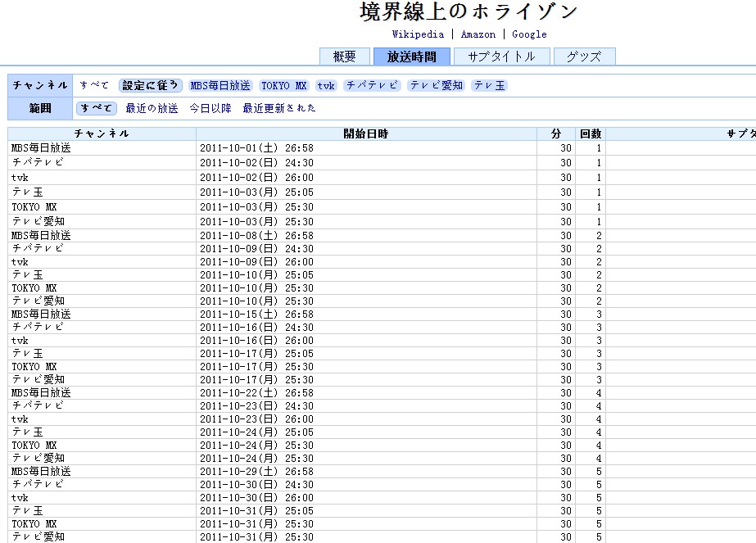Select 設定に従う channel filter
The height and width of the screenshot is (543, 756).
pyautogui.click(x=150, y=85)
